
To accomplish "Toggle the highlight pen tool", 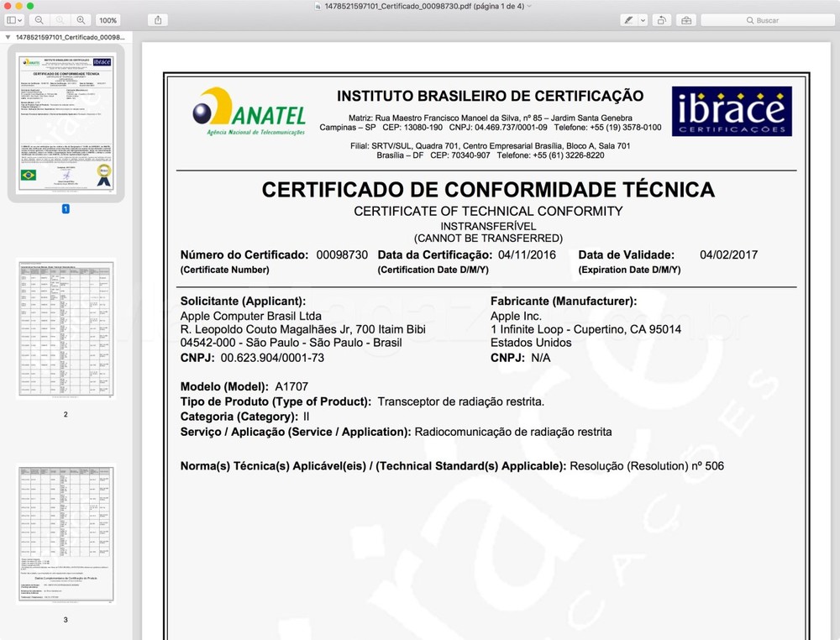I will coord(627,19).
